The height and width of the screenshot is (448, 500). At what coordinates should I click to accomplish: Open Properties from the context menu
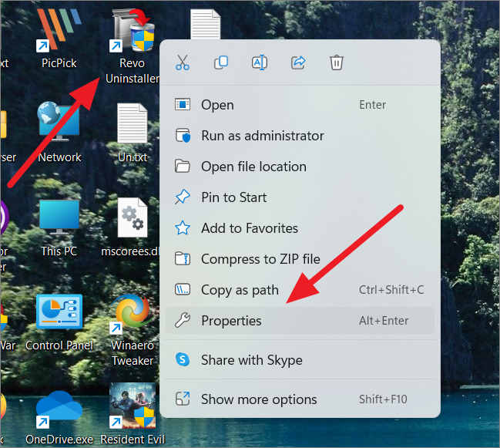pos(300,320)
